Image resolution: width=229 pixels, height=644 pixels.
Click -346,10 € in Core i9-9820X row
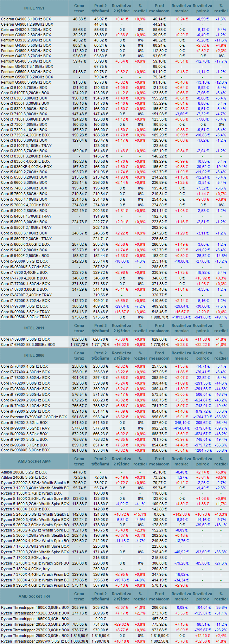click(182, 423)
